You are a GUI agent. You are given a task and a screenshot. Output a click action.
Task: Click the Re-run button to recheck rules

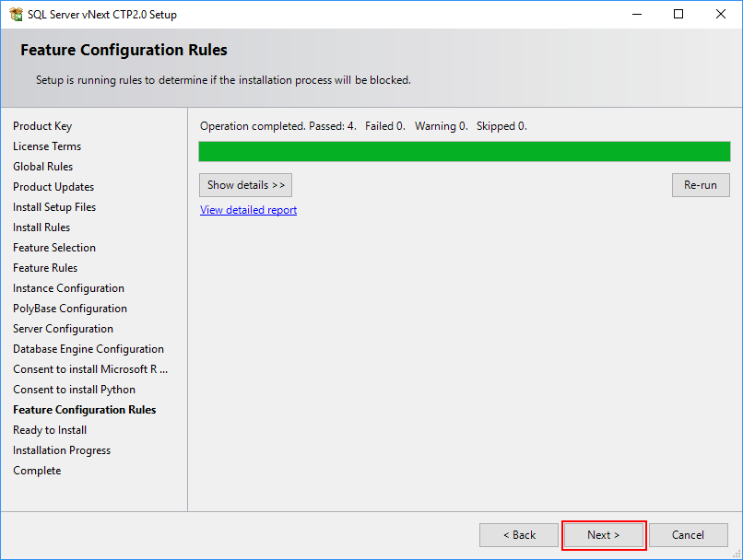701,184
